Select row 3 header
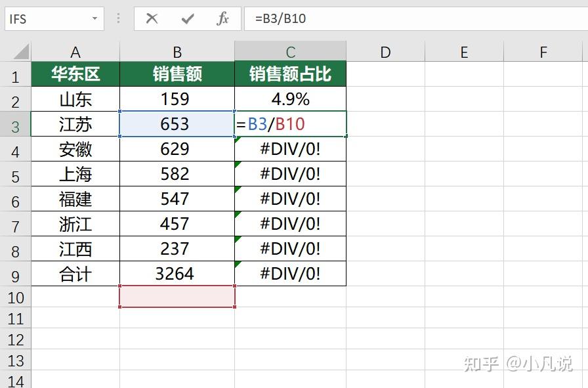Image resolution: width=588 pixels, height=388 pixels. coord(15,124)
